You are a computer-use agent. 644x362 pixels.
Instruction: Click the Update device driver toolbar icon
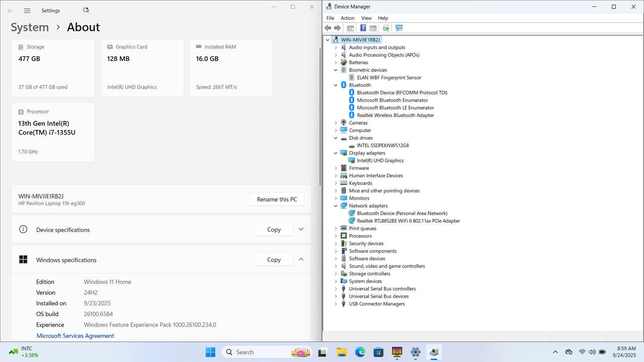point(386,28)
